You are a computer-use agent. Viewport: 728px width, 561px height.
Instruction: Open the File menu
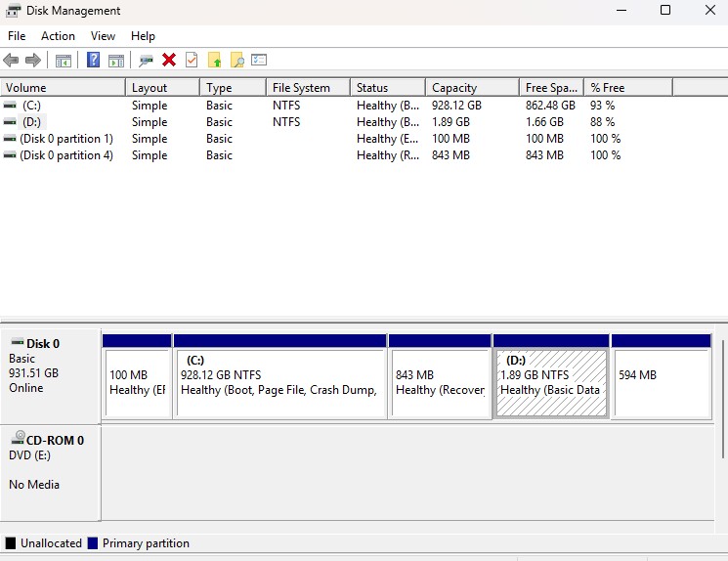tap(17, 36)
